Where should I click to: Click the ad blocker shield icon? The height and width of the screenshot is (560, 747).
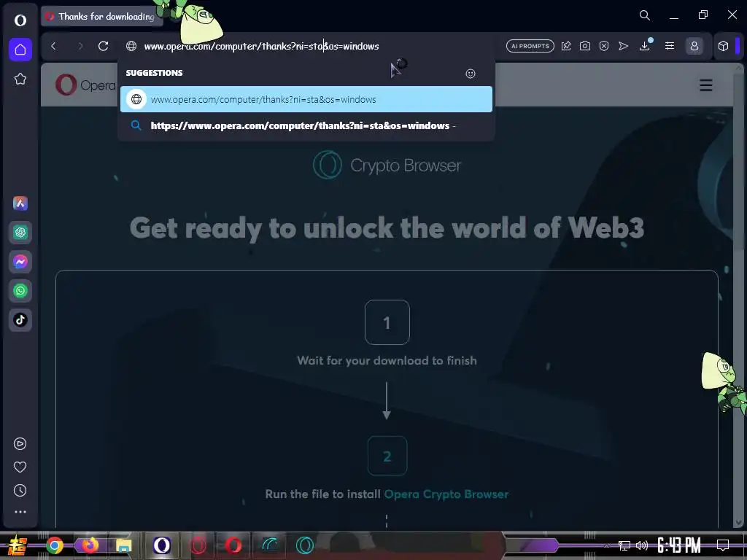tap(604, 46)
